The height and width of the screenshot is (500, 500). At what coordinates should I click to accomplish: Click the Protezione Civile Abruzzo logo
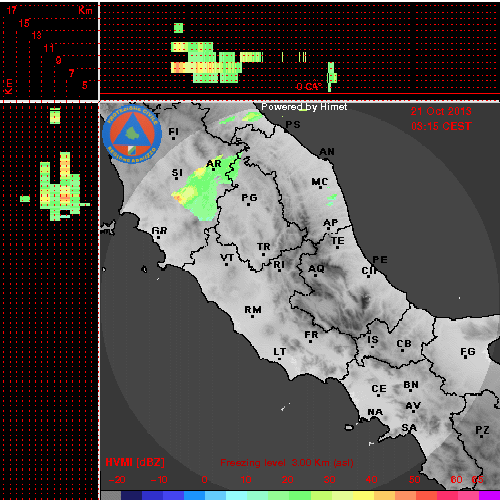pyautogui.click(x=132, y=134)
